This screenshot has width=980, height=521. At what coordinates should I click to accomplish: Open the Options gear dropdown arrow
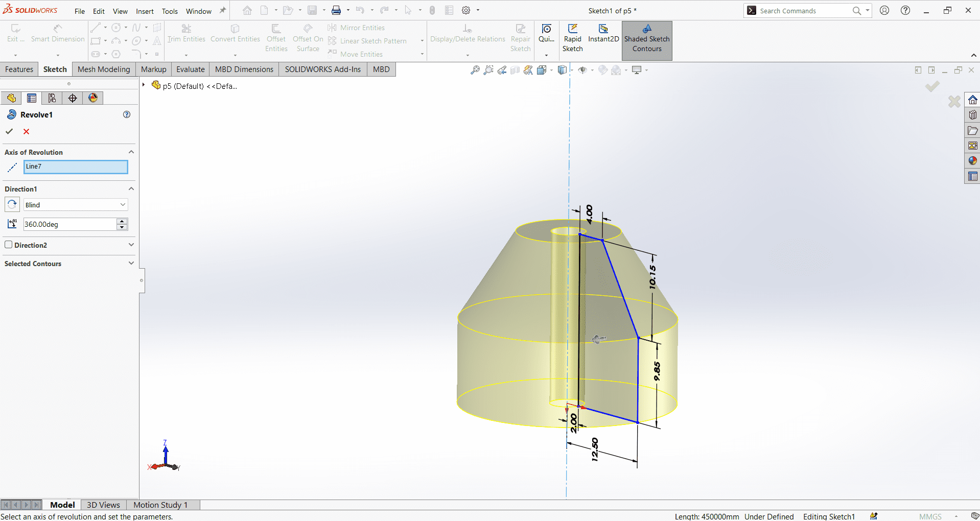[x=478, y=10]
